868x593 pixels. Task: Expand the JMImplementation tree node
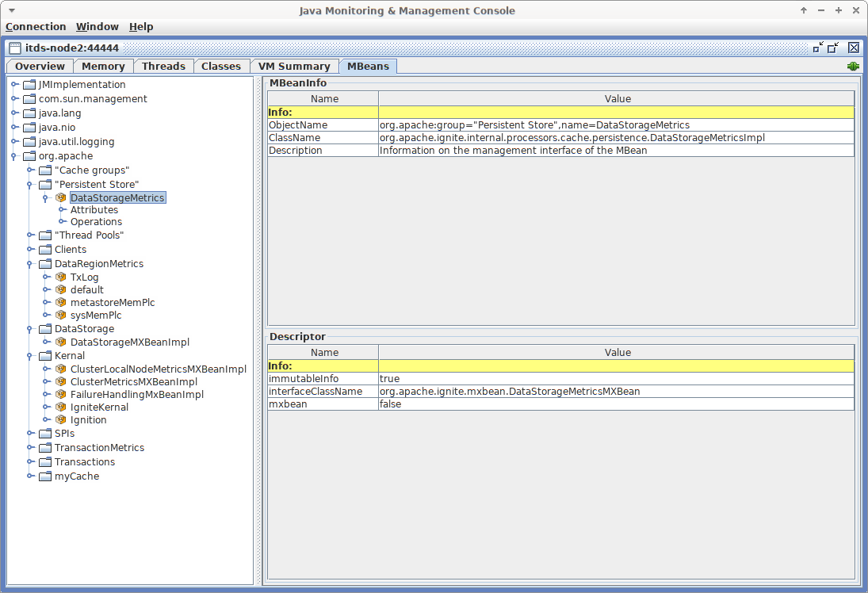[x=14, y=85]
